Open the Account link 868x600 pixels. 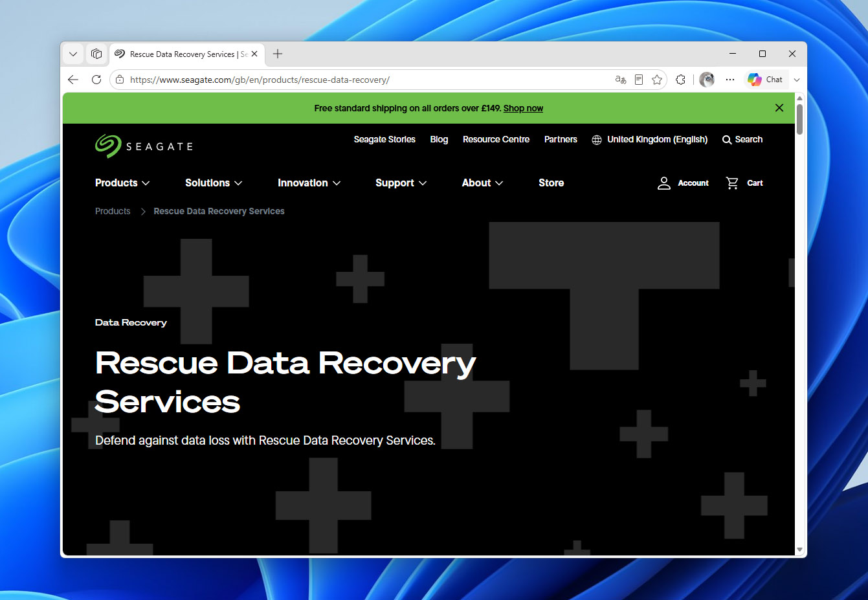point(693,183)
